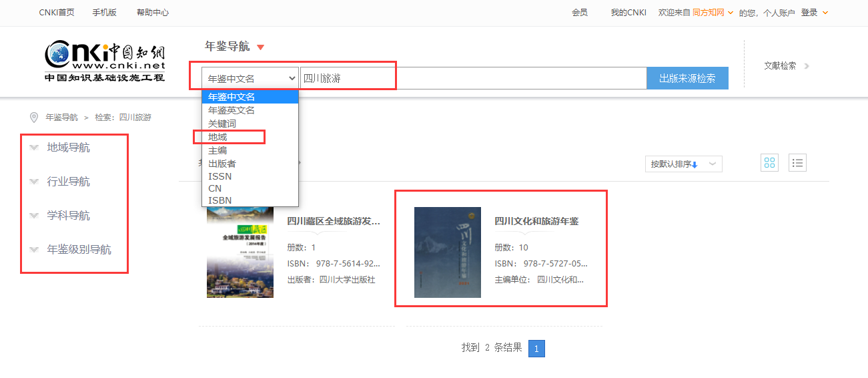The height and width of the screenshot is (378, 868).
Task: Switch to list view layout
Action: point(797,163)
